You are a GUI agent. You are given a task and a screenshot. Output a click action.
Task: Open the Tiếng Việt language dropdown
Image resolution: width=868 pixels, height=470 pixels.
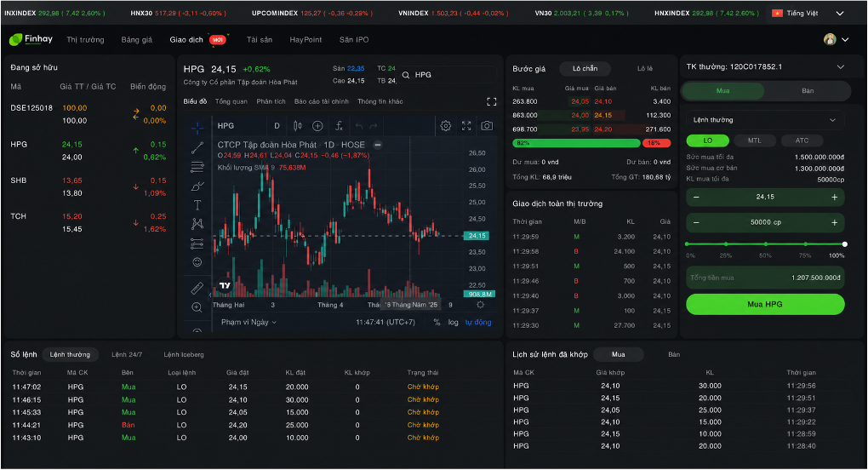click(x=808, y=14)
